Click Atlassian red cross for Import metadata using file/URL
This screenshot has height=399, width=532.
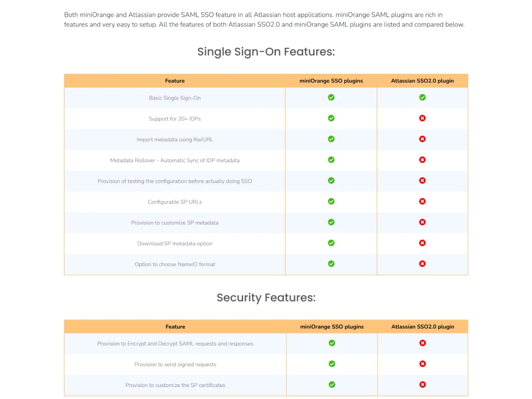[422, 139]
